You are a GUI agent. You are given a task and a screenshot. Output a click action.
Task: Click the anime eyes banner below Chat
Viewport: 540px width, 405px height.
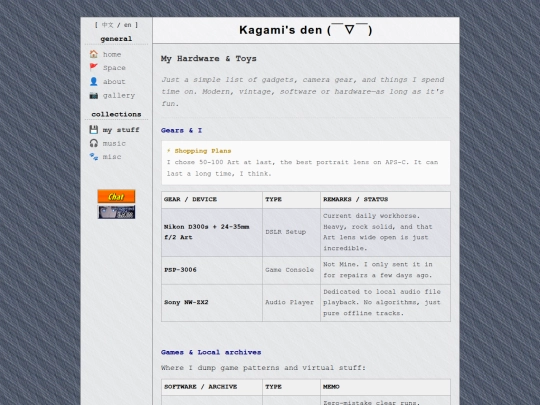tap(116, 212)
